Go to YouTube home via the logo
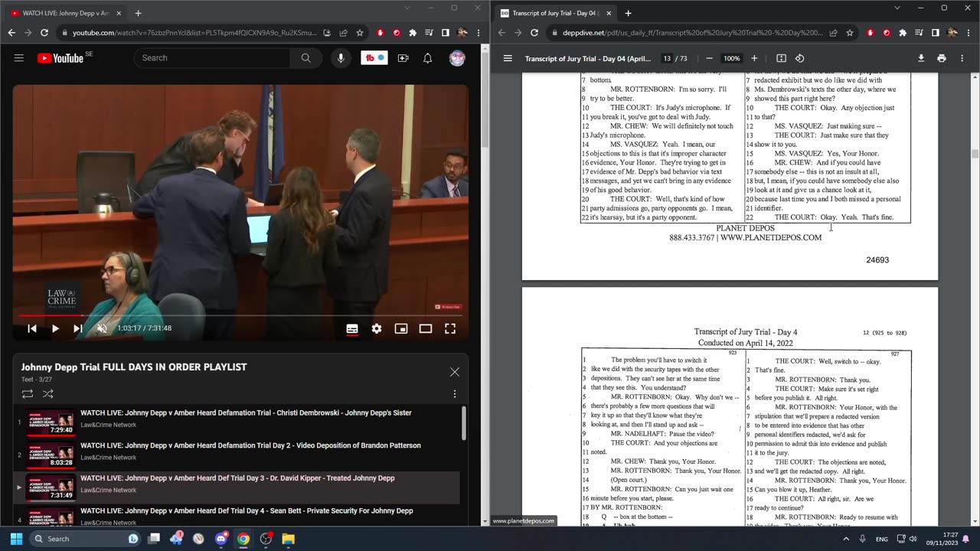Screen dimensions: 980x551 tap(60, 58)
